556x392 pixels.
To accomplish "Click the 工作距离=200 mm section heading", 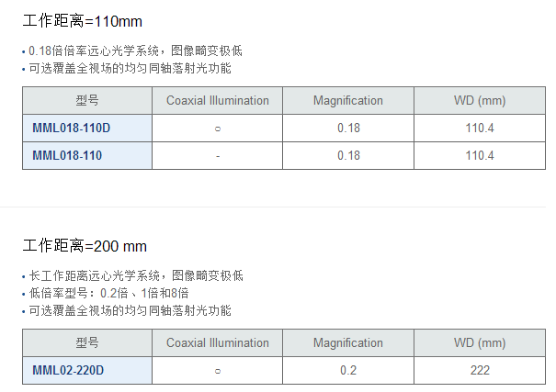I will point(85,246).
